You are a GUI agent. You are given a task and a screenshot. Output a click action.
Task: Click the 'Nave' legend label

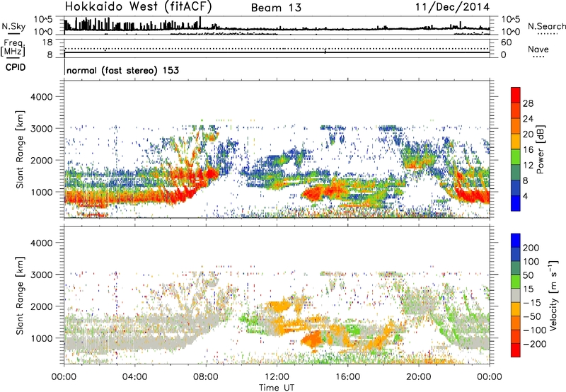pyautogui.click(x=538, y=49)
